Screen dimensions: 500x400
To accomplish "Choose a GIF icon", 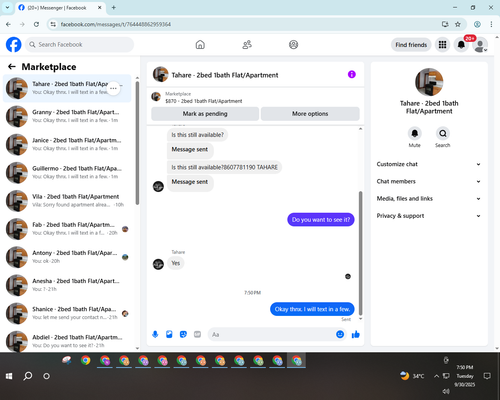I will pos(197,334).
